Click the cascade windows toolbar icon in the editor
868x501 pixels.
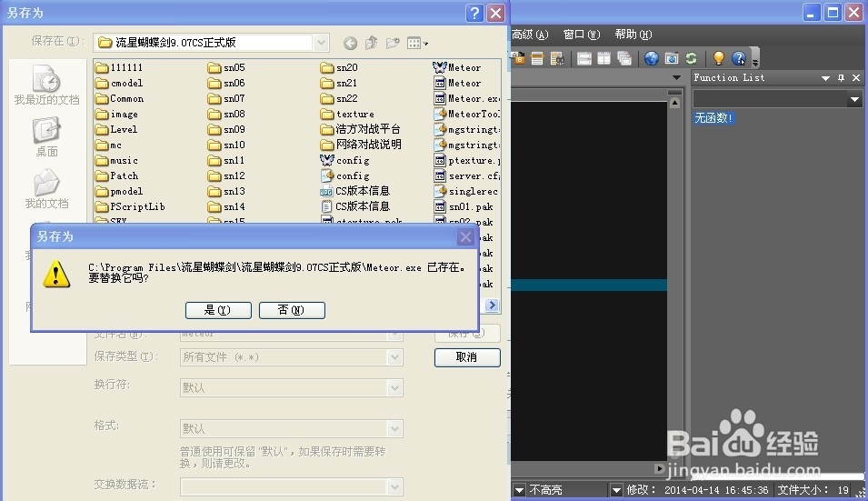pyautogui.click(x=624, y=58)
